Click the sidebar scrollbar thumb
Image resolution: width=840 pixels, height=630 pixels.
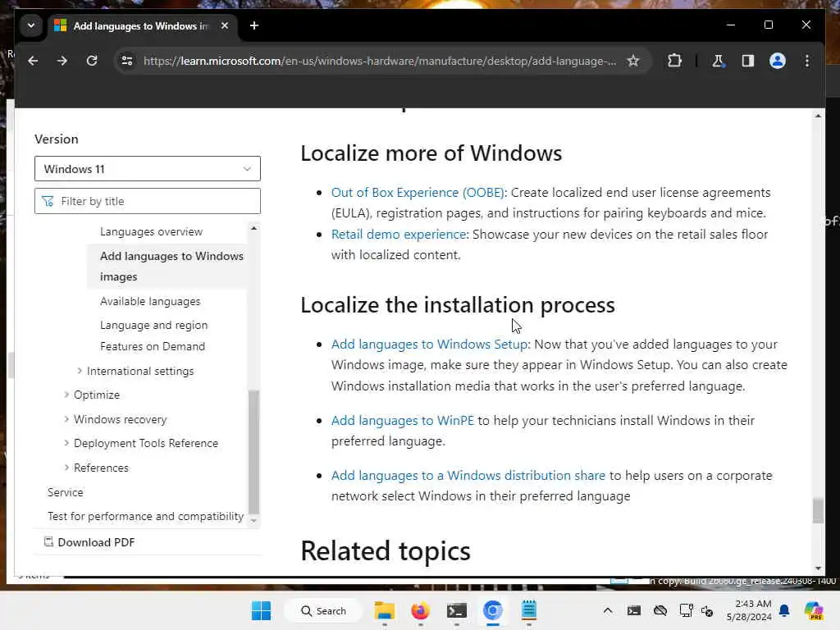[x=254, y=452]
